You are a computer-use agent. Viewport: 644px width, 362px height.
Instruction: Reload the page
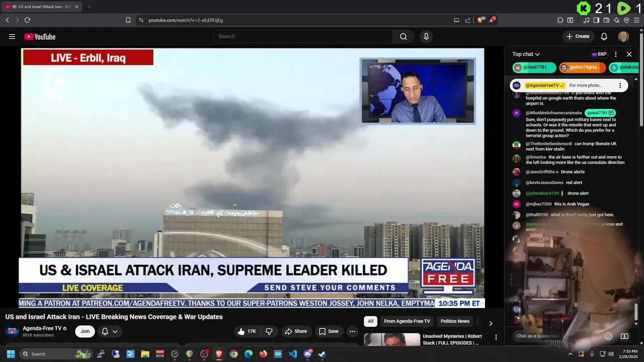27,20
